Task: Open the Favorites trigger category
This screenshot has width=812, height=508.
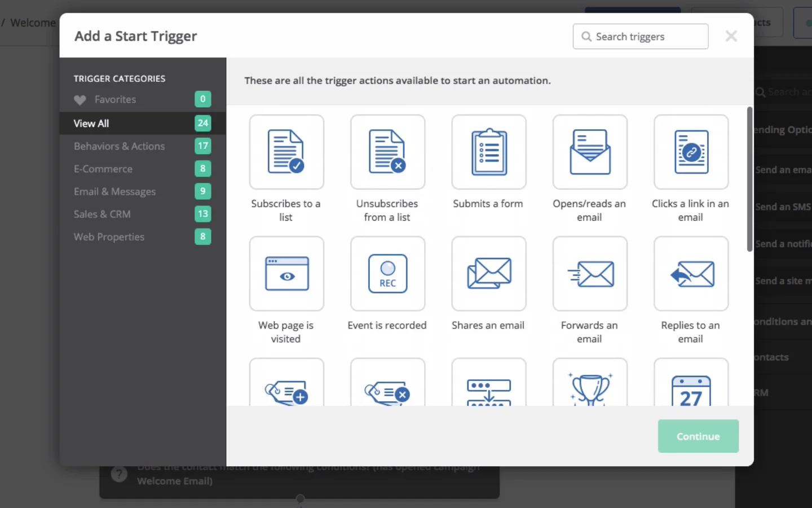Action: point(143,99)
